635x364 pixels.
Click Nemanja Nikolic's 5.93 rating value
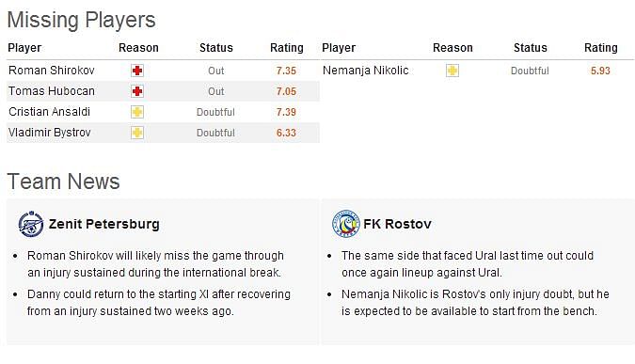click(x=600, y=71)
